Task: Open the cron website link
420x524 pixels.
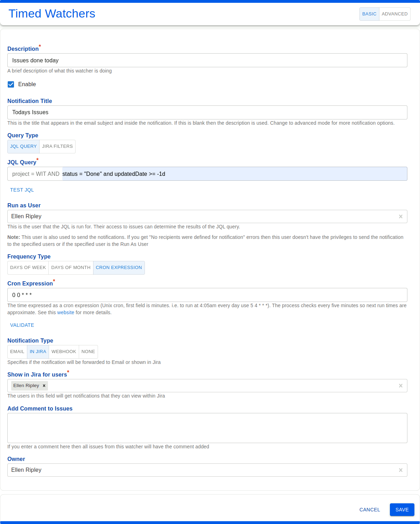Action: 66,312
